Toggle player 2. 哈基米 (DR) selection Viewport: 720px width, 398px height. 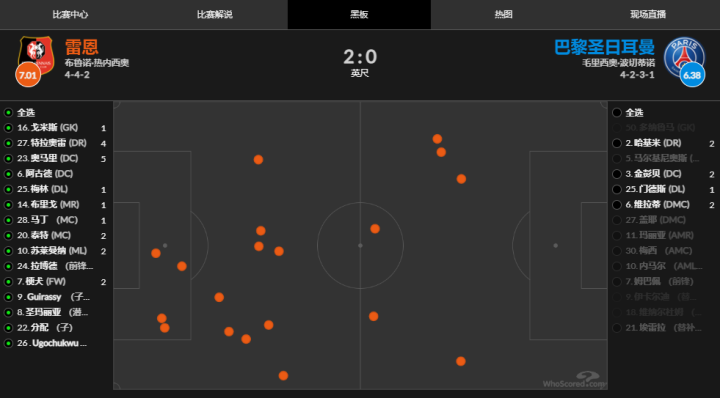pos(617,143)
